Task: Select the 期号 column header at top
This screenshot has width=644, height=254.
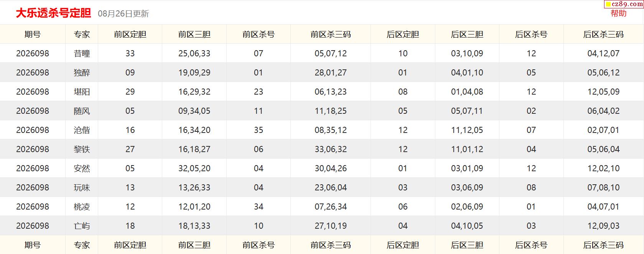Action: coord(33,34)
